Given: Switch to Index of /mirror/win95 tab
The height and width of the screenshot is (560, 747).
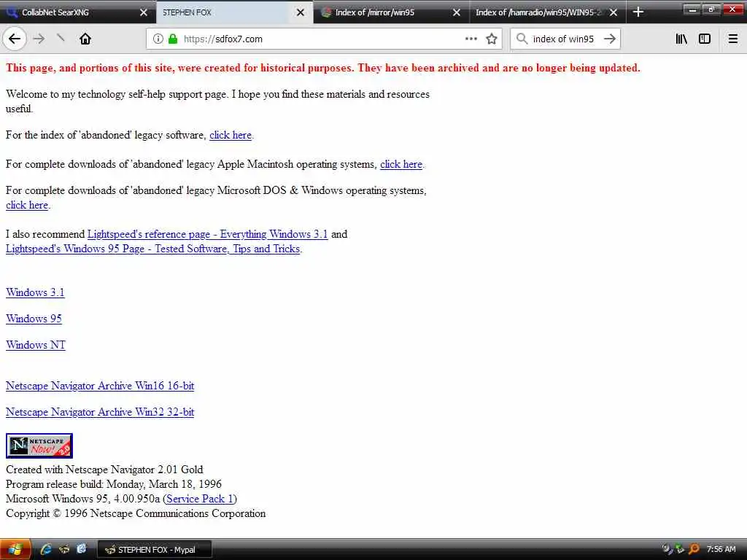Looking at the screenshot, I should click(x=391, y=12).
